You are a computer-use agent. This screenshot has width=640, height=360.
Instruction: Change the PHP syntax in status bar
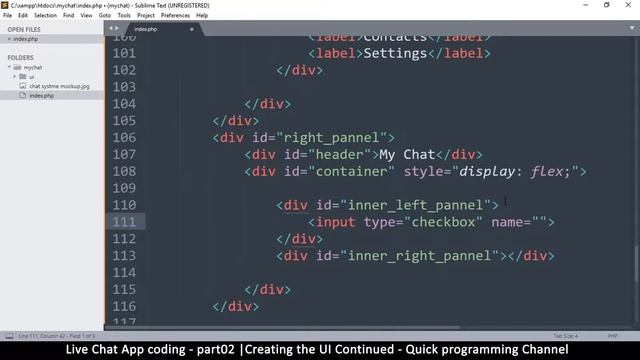click(x=612, y=336)
